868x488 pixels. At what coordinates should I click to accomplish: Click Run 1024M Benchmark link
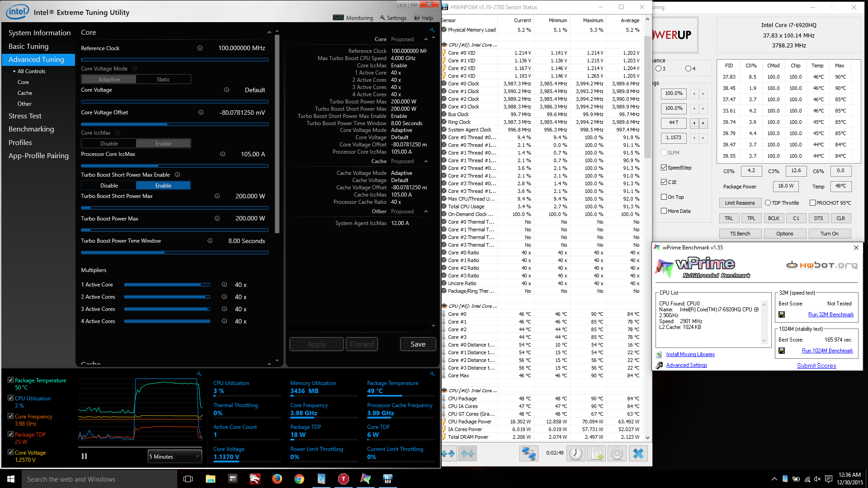tap(827, 351)
